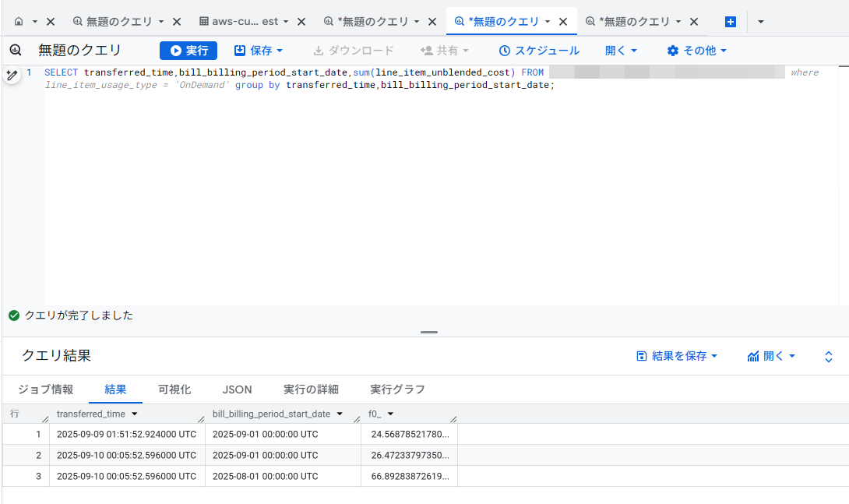Close the aws-cu... est tab
The width and height of the screenshot is (849, 504).
tap(301, 22)
